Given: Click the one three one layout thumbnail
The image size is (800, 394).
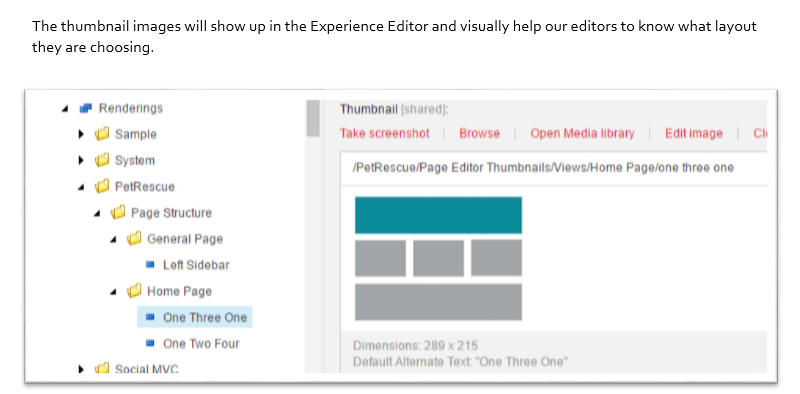Looking at the screenshot, I should [438, 259].
